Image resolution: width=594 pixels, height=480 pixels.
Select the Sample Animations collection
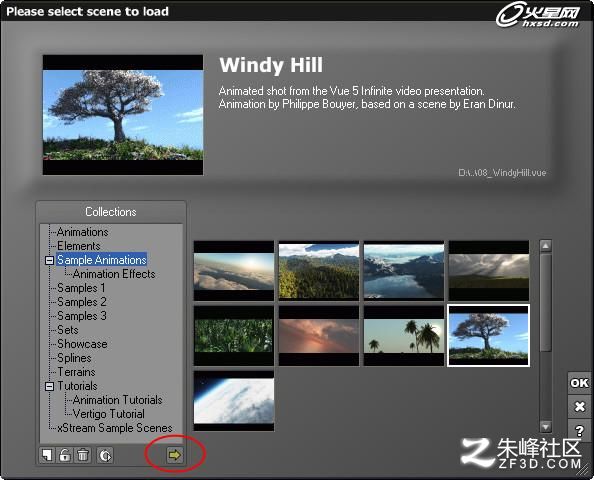(102, 260)
